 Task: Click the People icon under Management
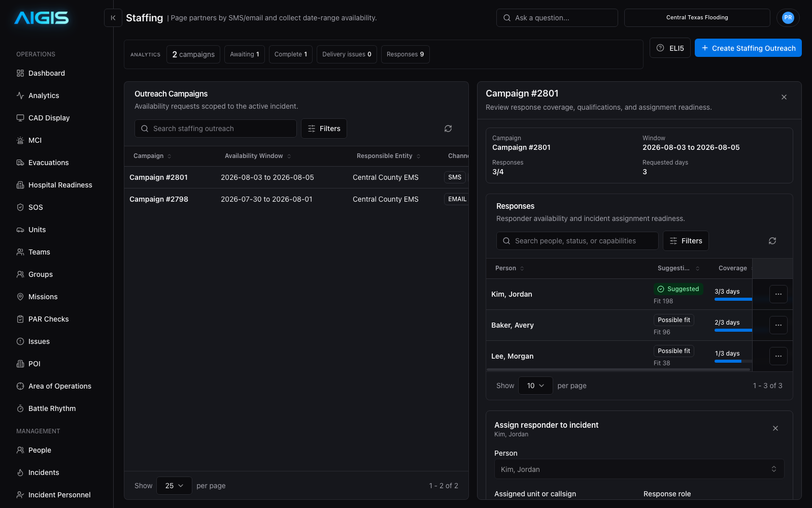pyautogui.click(x=20, y=450)
